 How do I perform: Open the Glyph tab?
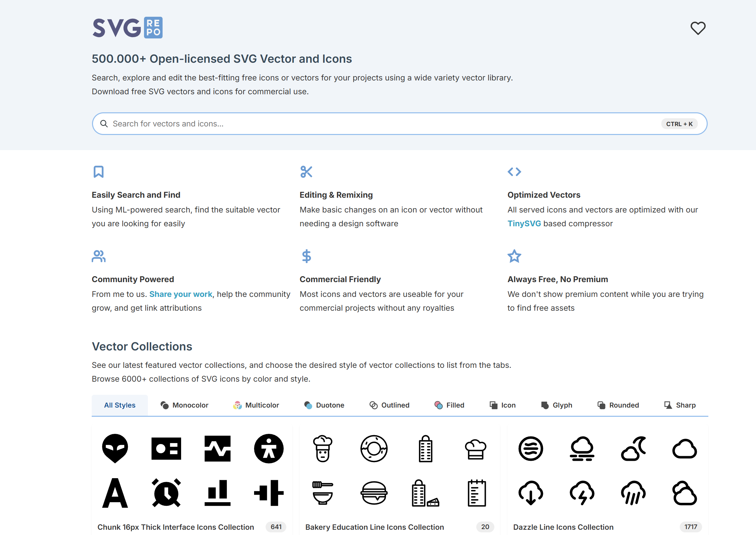(556, 405)
